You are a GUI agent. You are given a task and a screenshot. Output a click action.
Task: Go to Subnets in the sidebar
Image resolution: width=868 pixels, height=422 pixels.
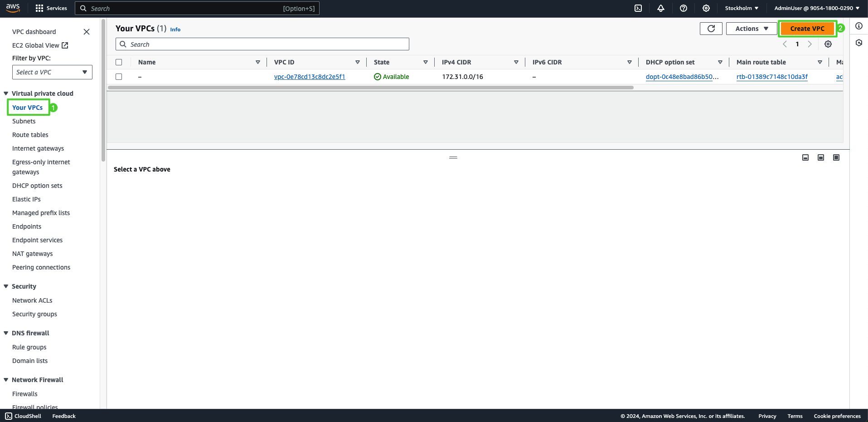click(24, 121)
